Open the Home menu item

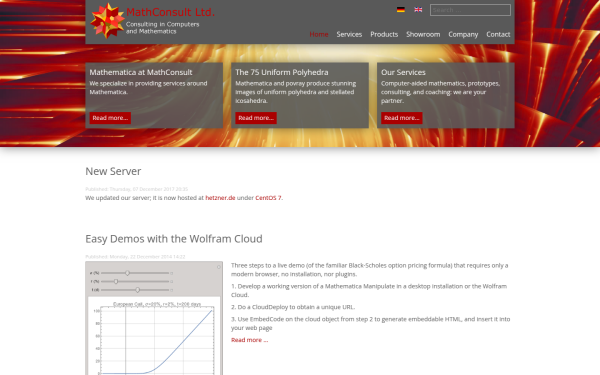[319, 34]
